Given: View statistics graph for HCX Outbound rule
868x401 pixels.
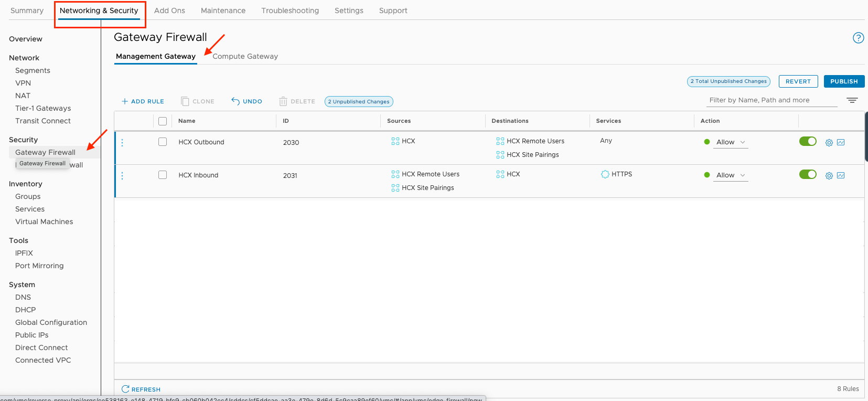Looking at the screenshot, I should click(x=841, y=143).
